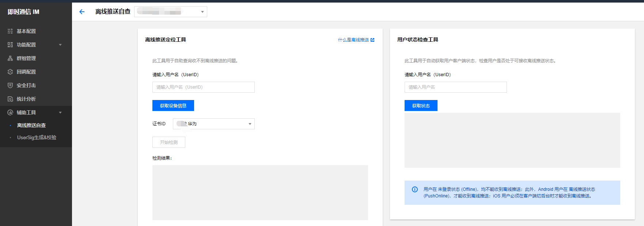The width and height of the screenshot is (644, 226).
Task: Open the application selector dropdown in header
Action: (171, 12)
